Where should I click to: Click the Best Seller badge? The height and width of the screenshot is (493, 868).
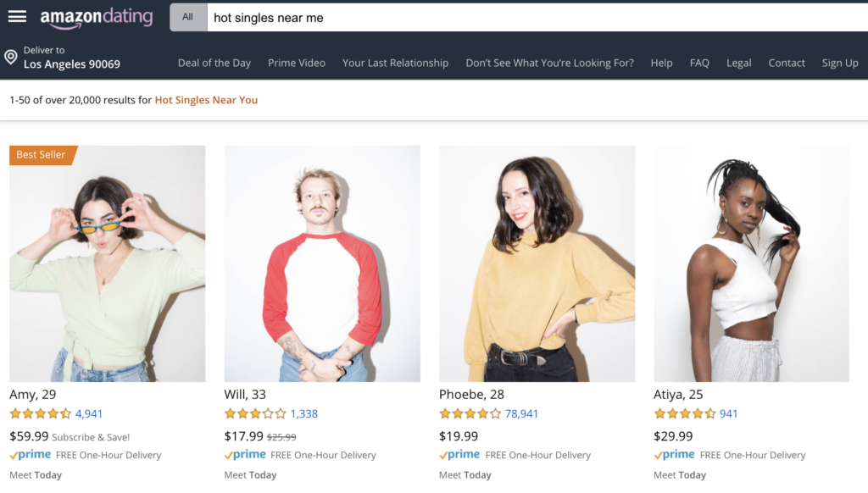[x=43, y=155]
